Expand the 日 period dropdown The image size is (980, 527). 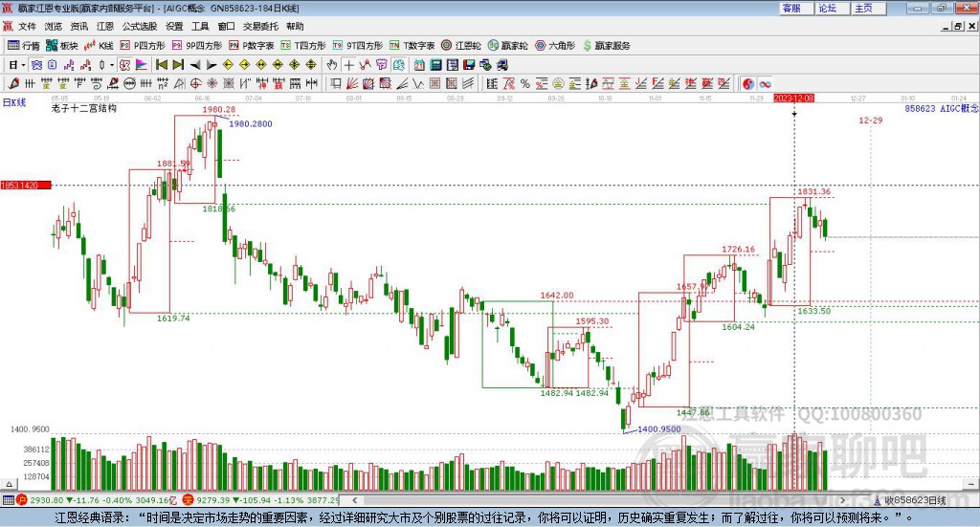(23, 65)
